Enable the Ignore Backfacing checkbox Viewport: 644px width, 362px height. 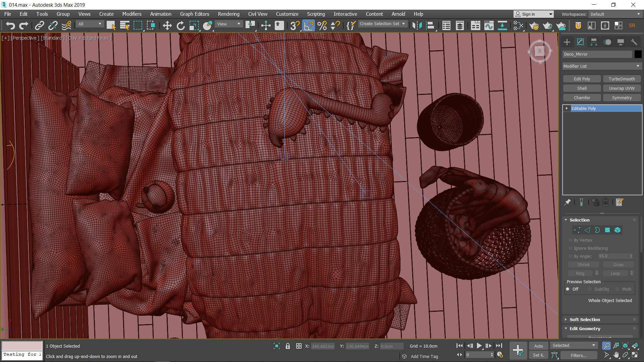[571, 248]
